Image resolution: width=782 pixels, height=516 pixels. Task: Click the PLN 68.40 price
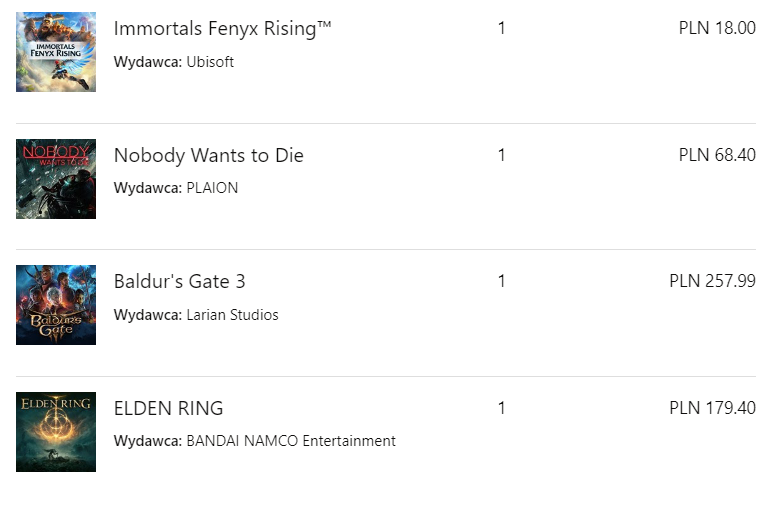click(717, 155)
